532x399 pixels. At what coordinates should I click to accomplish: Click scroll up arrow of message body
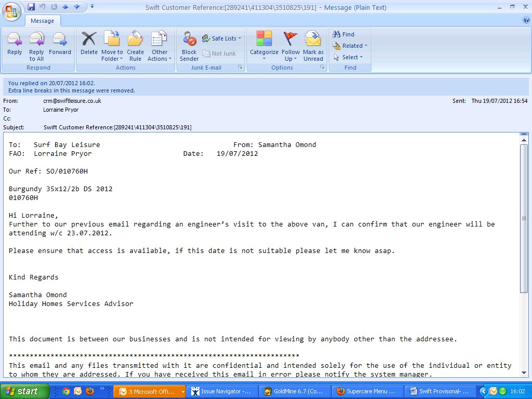click(x=524, y=140)
